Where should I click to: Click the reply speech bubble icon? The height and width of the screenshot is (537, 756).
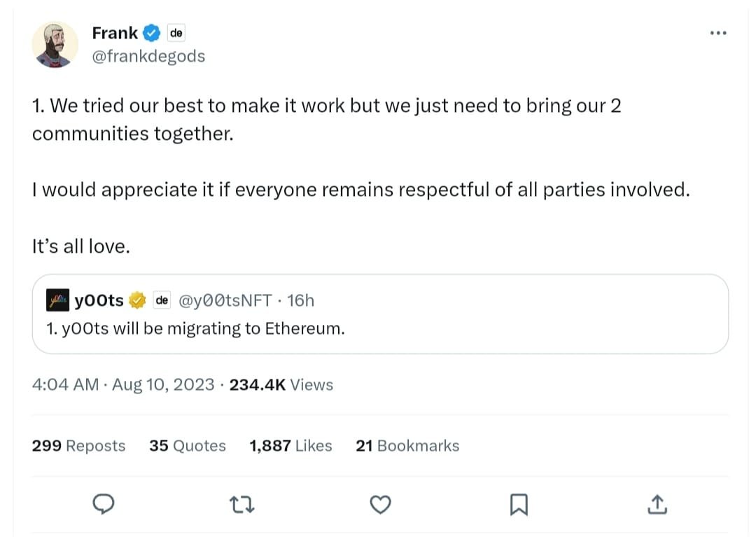coord(103,503)
